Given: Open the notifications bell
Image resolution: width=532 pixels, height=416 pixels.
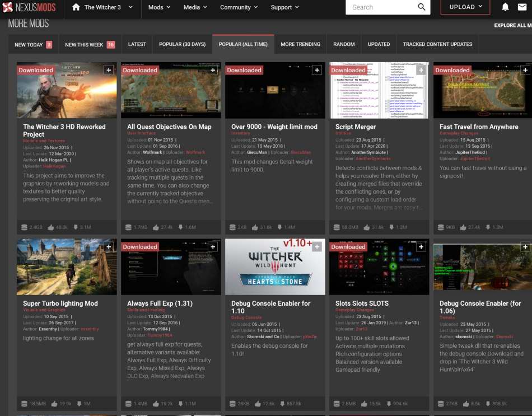Looking at the screenshot, I should point(505,7).
